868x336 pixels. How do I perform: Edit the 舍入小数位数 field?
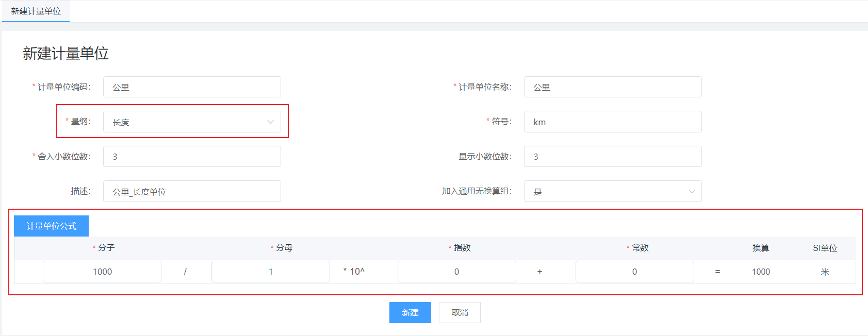192,157
